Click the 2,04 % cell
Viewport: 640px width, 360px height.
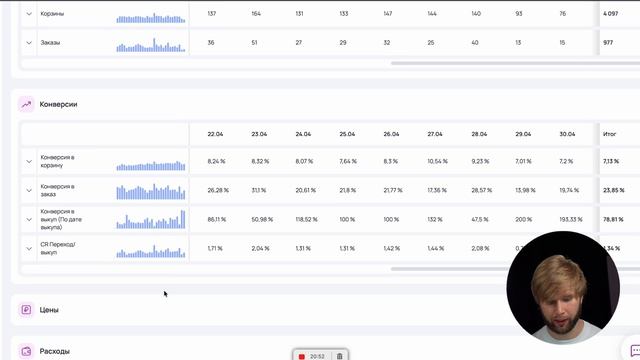tap(260, 249)
